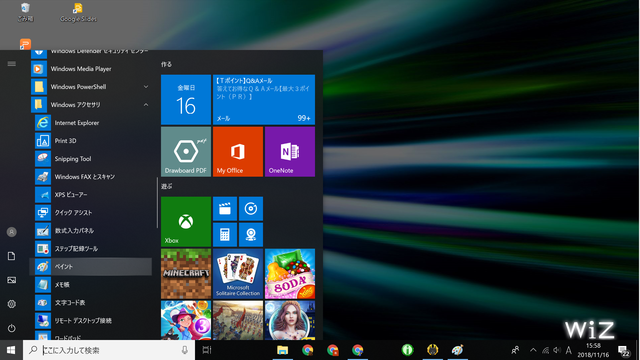640x360 pixels.
Task: Launch Paint (ペイント) from the list
Action: point(91,266)
